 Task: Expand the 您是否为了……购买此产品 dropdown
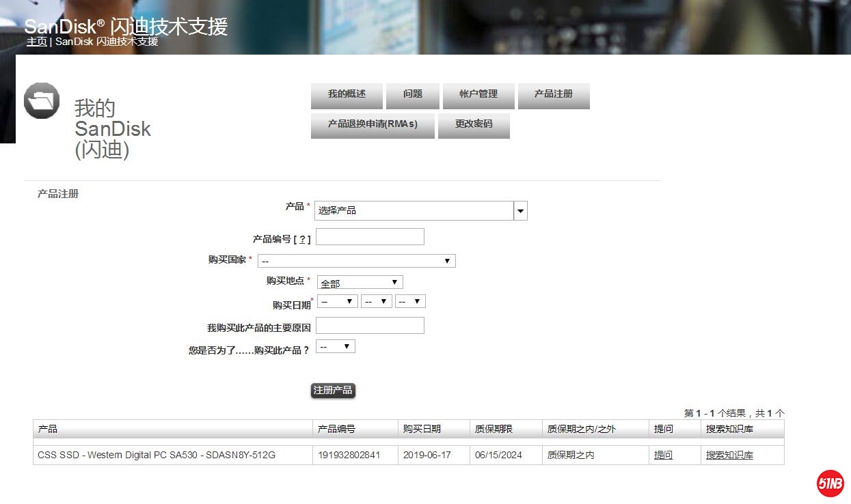(335, 347)
